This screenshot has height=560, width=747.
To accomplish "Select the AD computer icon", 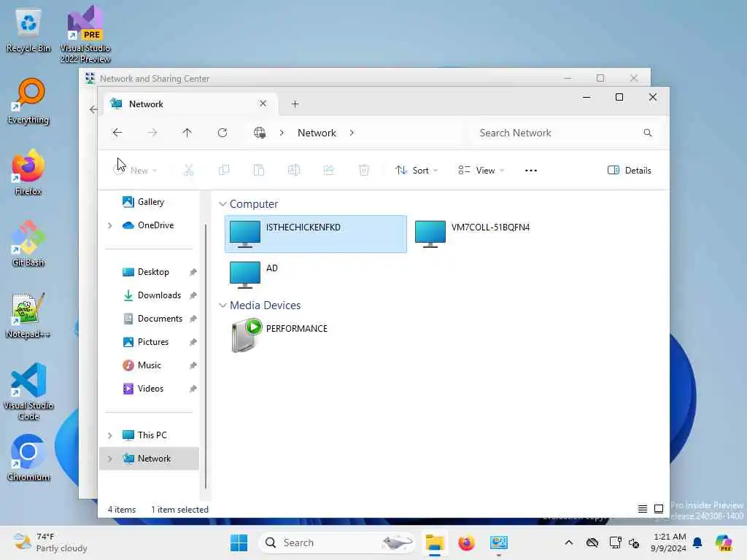I will [x=245, y=275].
